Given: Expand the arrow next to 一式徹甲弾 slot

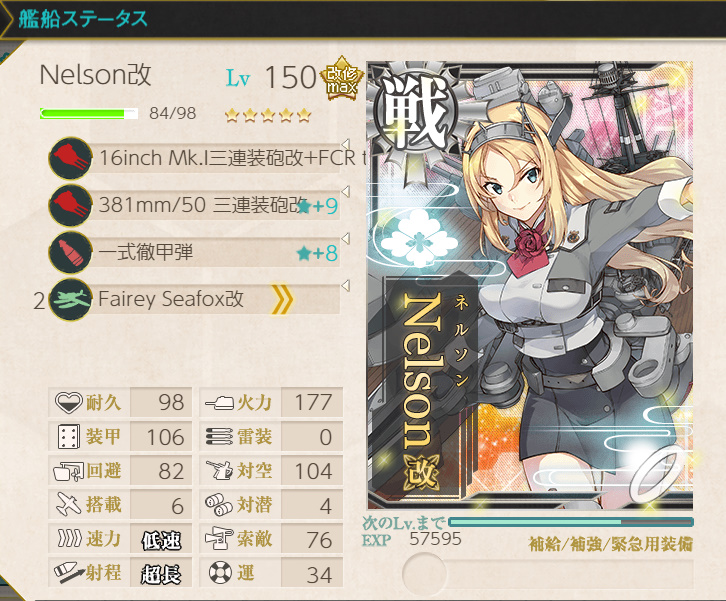Looking at the screenshot, I should (x=345, y=238).
